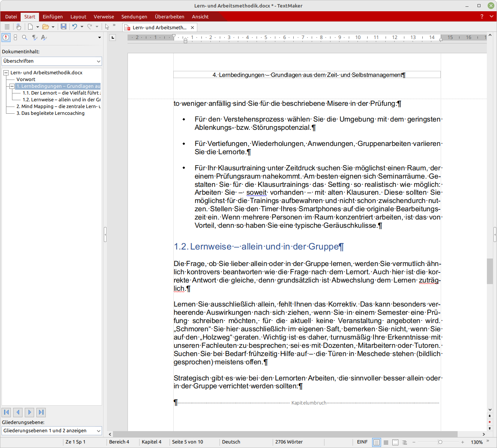
Task: Switch to outline view icon in status bar
Action: [405, 442]
